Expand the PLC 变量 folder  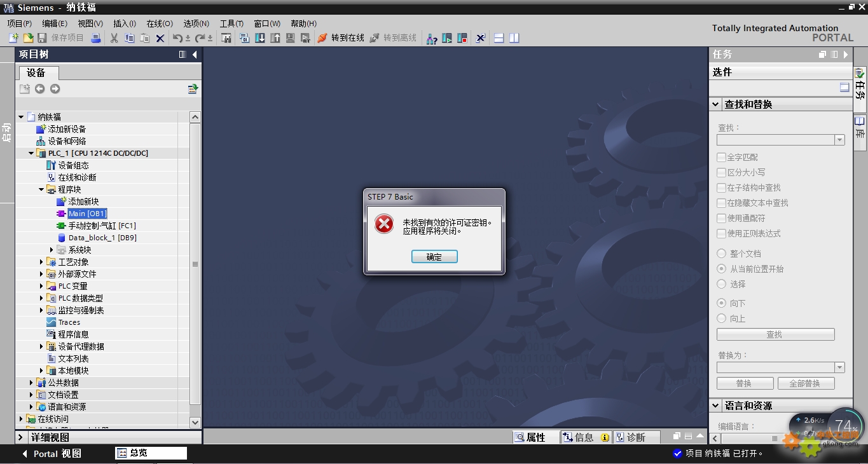(x=41, y=286)
